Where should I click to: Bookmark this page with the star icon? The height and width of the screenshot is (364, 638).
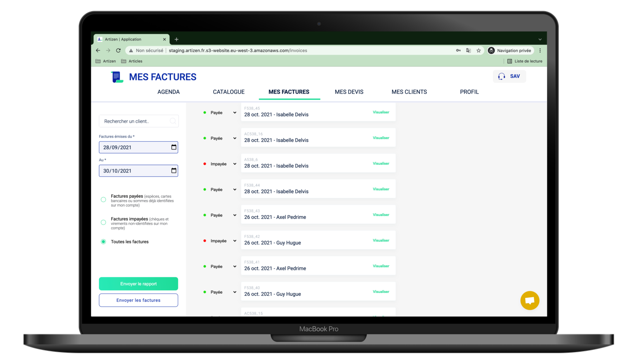[x=478, y=50]
